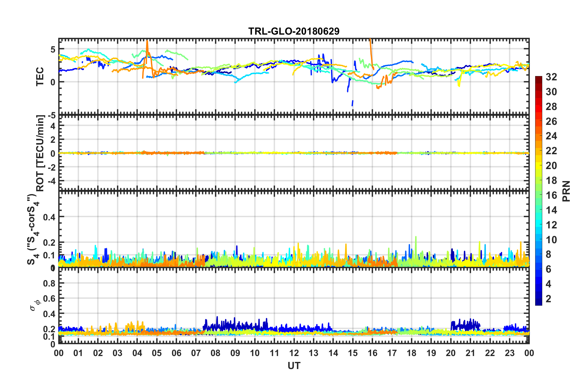The height and width of the screenshot is (382, 588).
Task: Click the x-axis tick label 04
Action: [137, 353]
